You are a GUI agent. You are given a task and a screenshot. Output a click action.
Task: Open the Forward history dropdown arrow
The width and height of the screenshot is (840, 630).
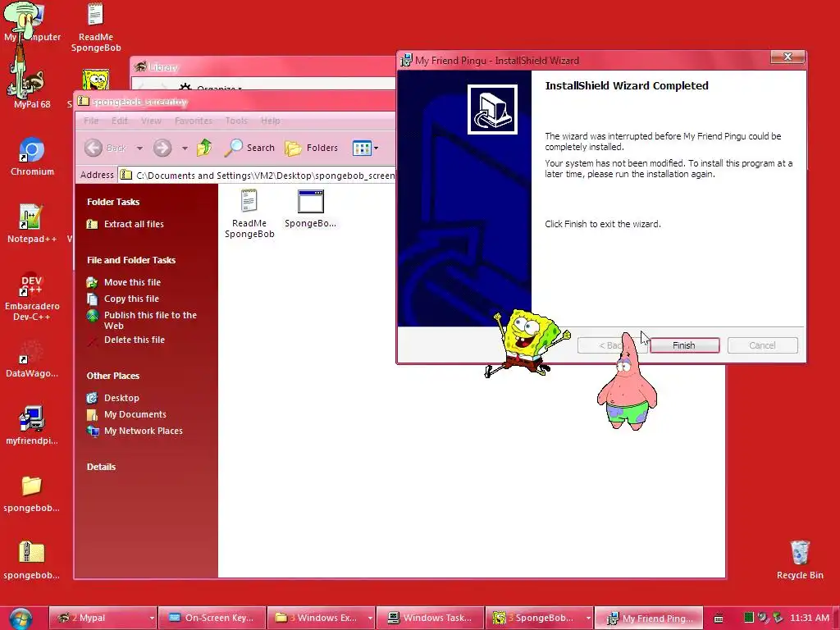(x=185, y=148)
